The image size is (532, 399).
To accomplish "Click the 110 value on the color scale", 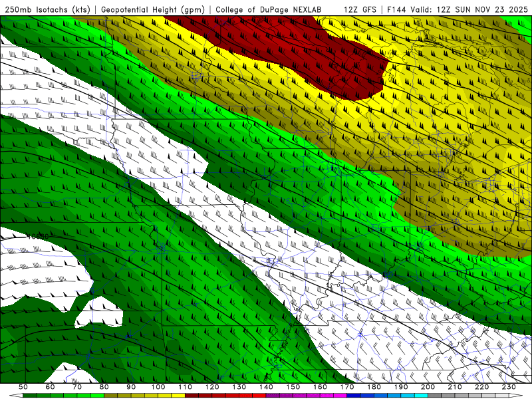I will 185,387.
